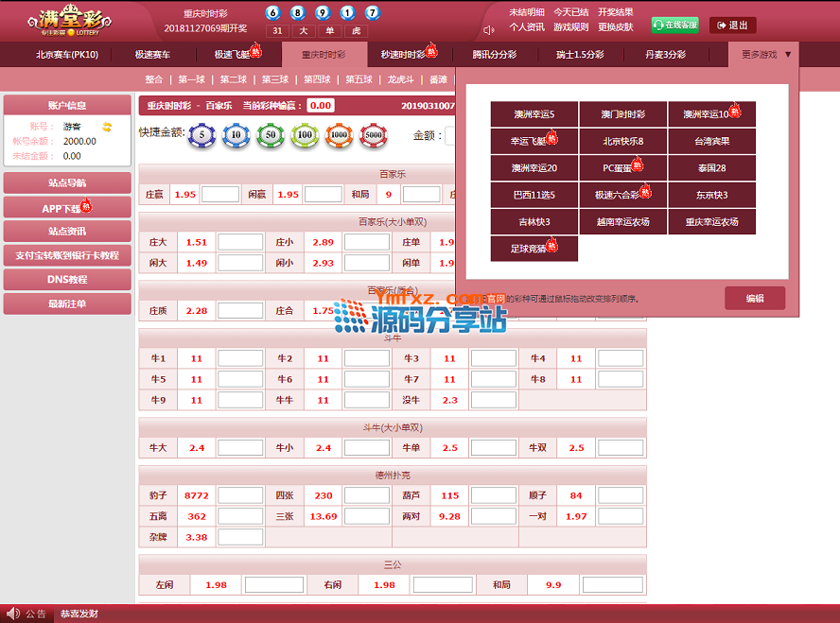This screenshot has width=840, height=623.
Task: Open the 腾讯分分彩 game tab
Action: [x=495, y=55]
